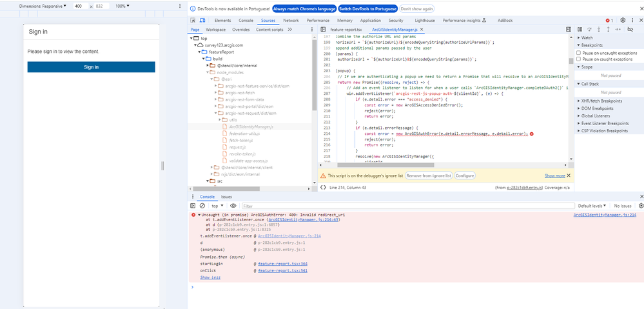Click Remove from ignore list button
Image resolution: width=644 pixels, height=309 pixels.
pos(428,175)
